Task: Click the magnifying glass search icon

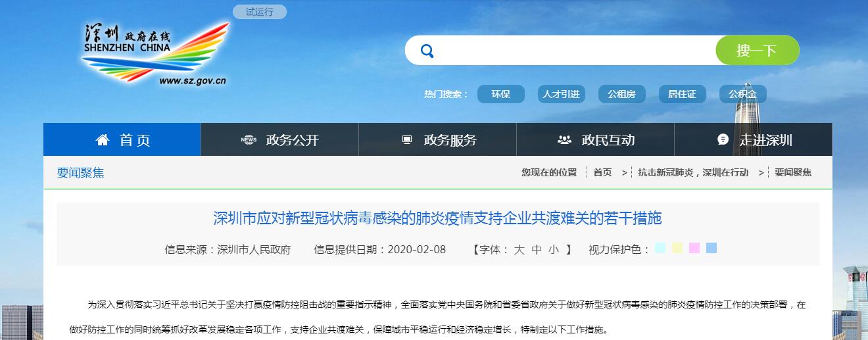Action: [427, 51]
